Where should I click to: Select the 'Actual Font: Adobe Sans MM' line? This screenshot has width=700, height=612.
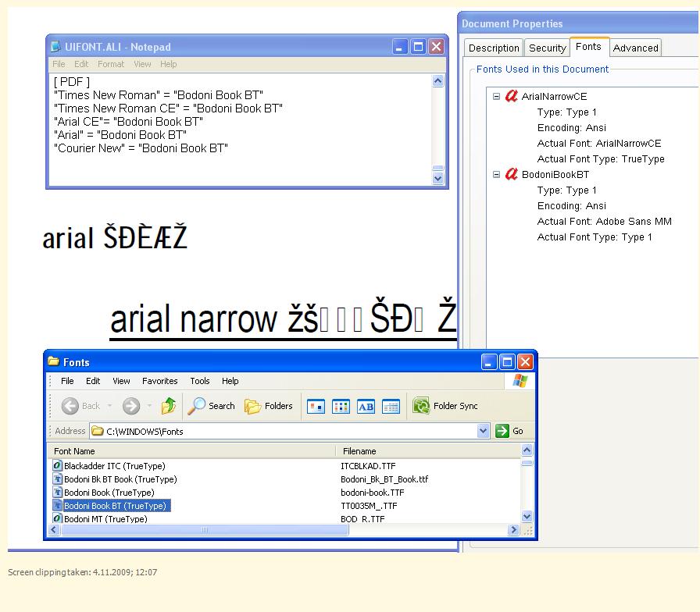coord(604,221)
